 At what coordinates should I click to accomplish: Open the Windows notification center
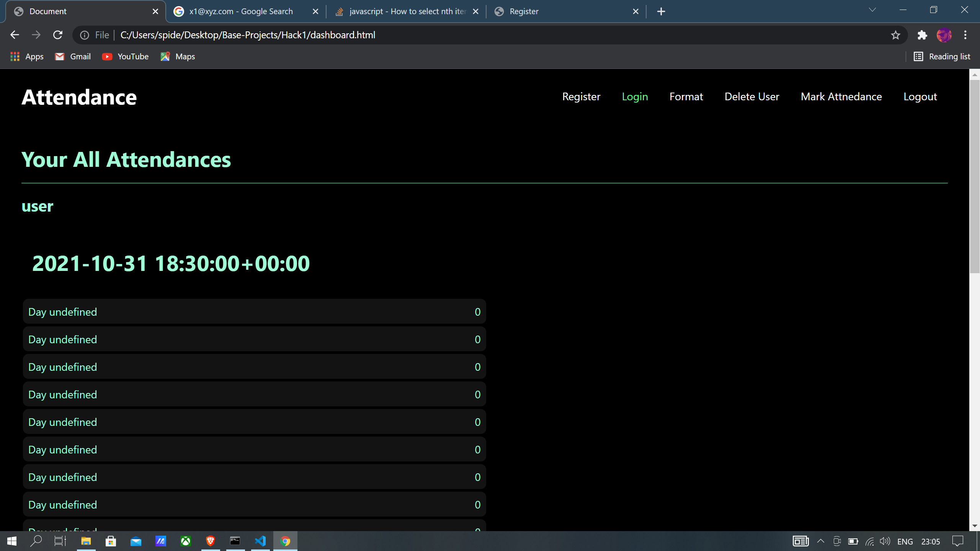958,541
